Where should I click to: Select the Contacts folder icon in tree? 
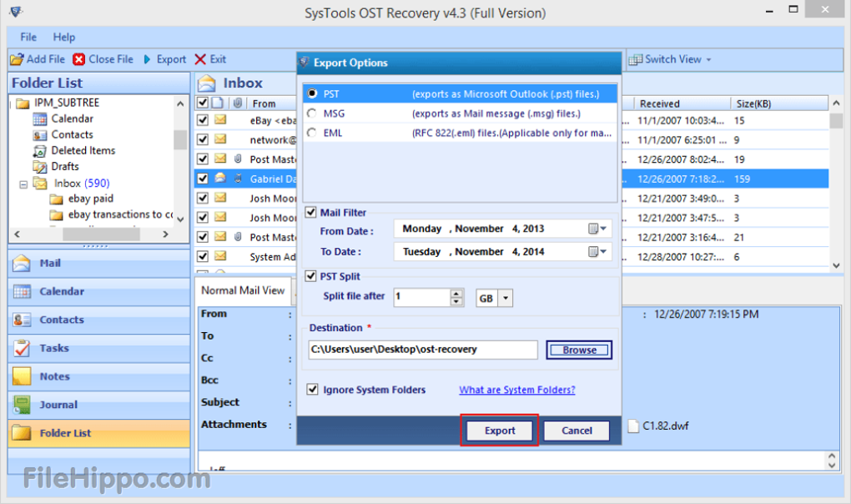(39, 134)
